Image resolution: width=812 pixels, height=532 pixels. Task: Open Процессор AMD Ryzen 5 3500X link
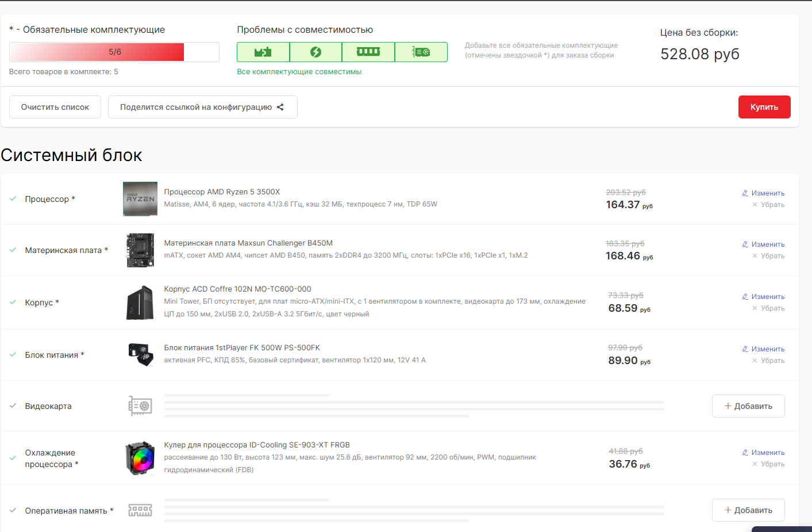tap(222, 192)
